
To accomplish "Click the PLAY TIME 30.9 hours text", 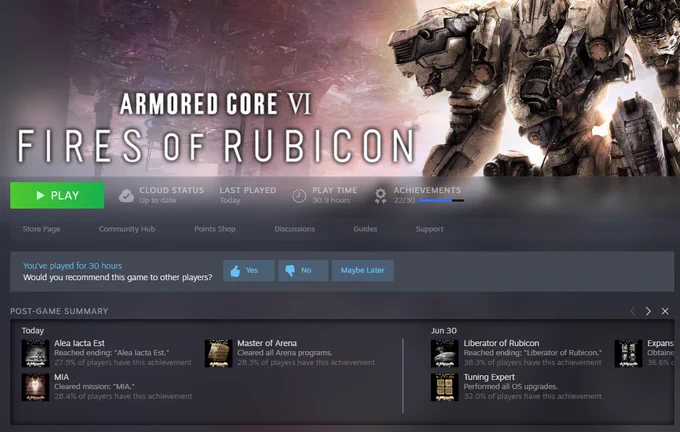I will pyautogui.click(x=334, y=195).
